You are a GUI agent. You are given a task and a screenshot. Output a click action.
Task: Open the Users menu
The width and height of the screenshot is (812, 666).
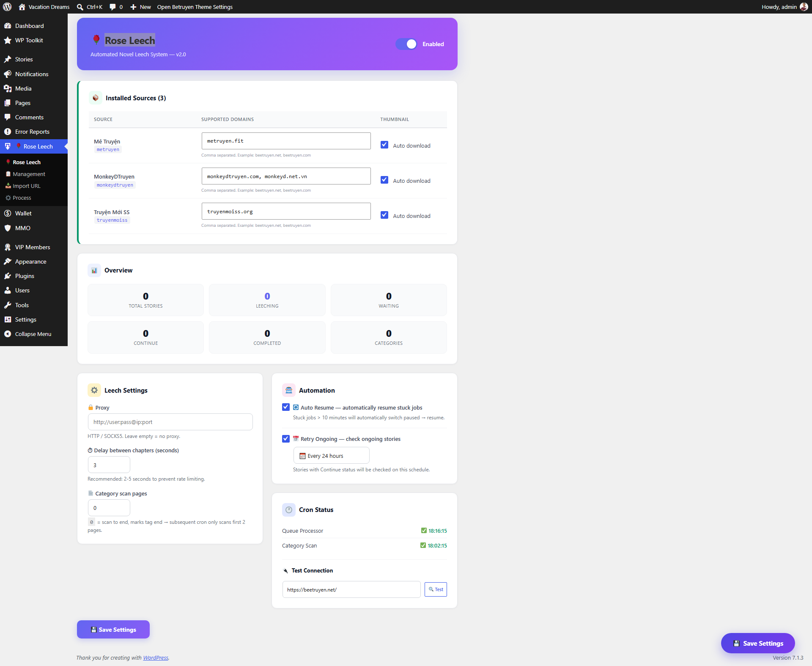34,290
